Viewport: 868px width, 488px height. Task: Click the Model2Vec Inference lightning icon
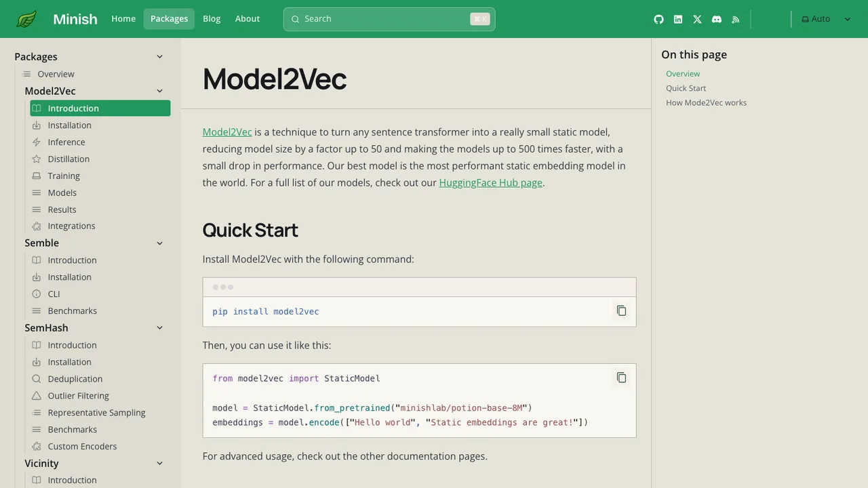point(37,142)
